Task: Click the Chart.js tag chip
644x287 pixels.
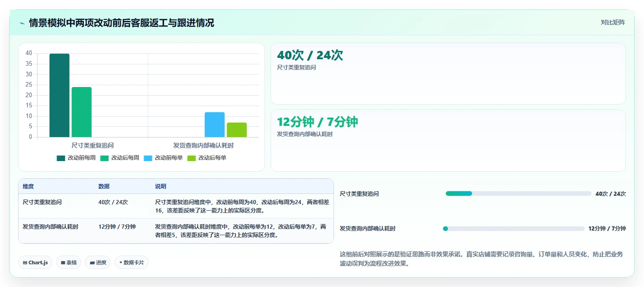Action: tap(35, 262)
